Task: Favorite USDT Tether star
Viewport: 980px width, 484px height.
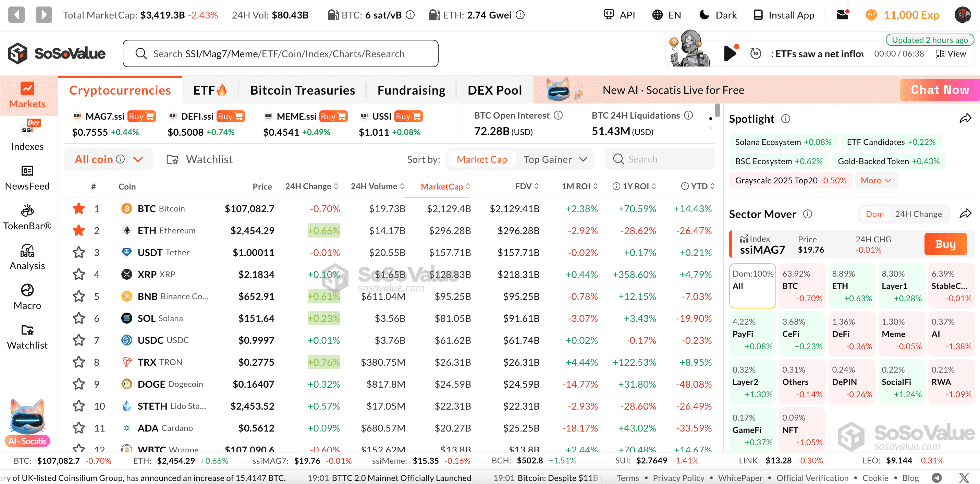Action: click(79, 252)
